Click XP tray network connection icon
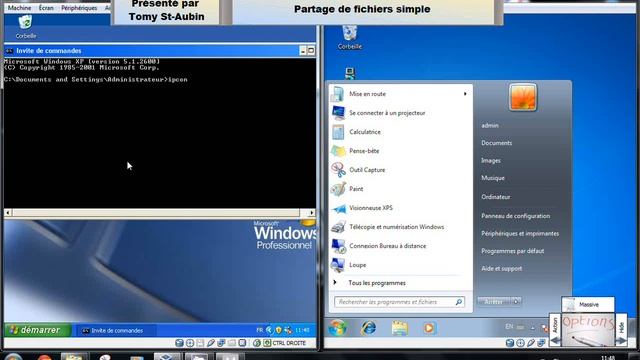Viewport: 640px width, 360px height. click(288, 330)
